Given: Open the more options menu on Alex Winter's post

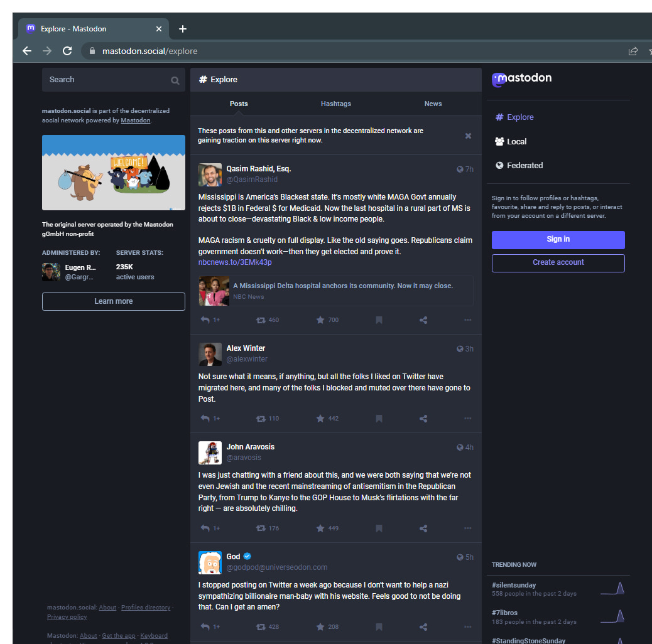Looking at the screenshot, I should pos(467,418).
